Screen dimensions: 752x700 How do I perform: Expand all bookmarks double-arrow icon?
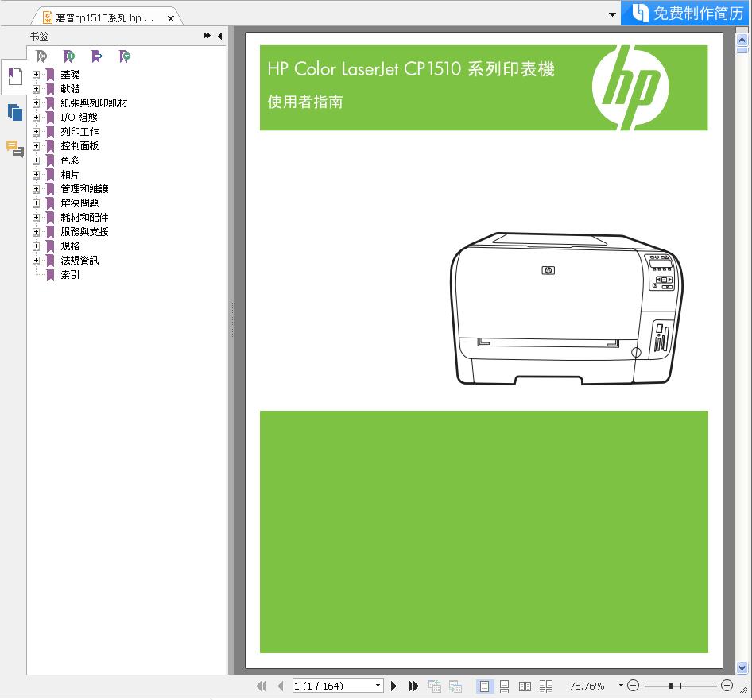tap(207, 36)
